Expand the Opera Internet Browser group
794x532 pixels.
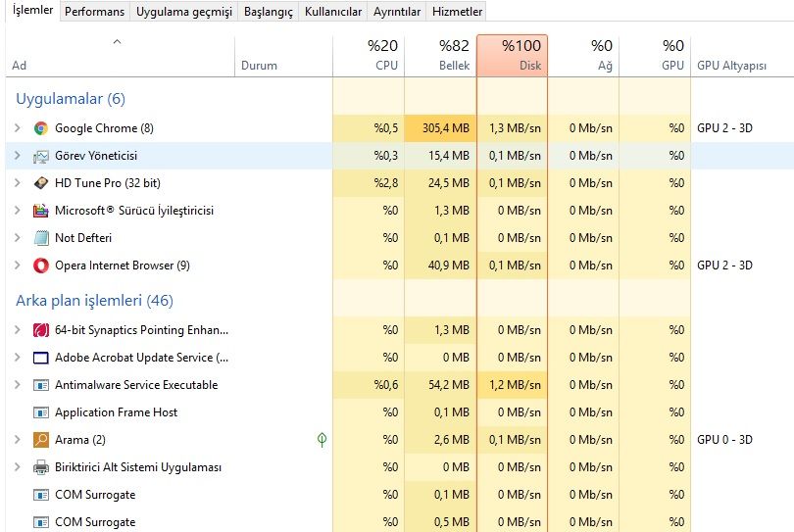tap(18, 265)
